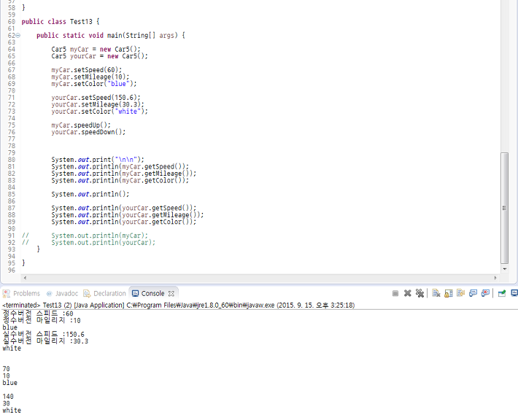Click the editor scrollbar down arrow
The width and height of the screenshot is (518, 420).
click(x=504, y=269)
